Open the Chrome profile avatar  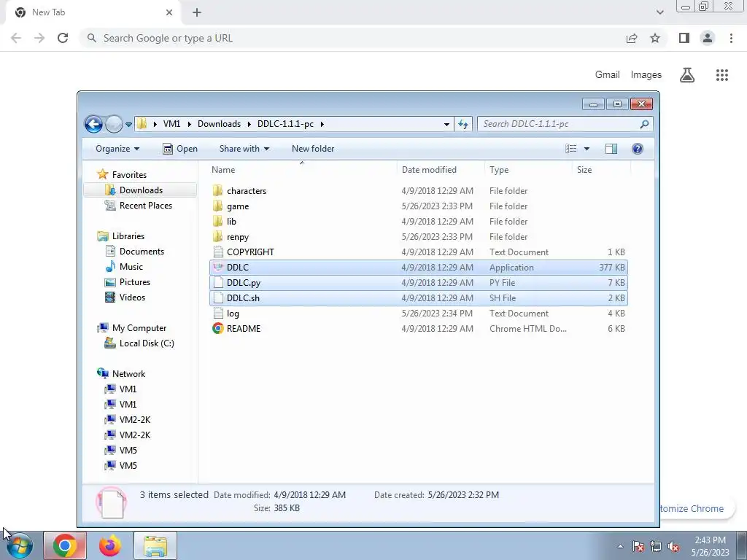708,38
